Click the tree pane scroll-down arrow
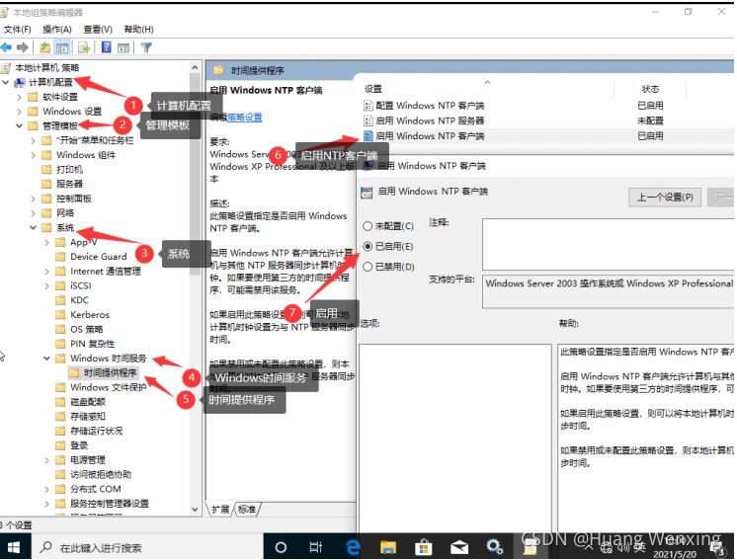The image size is (737, 560). [x=195, y=510]
